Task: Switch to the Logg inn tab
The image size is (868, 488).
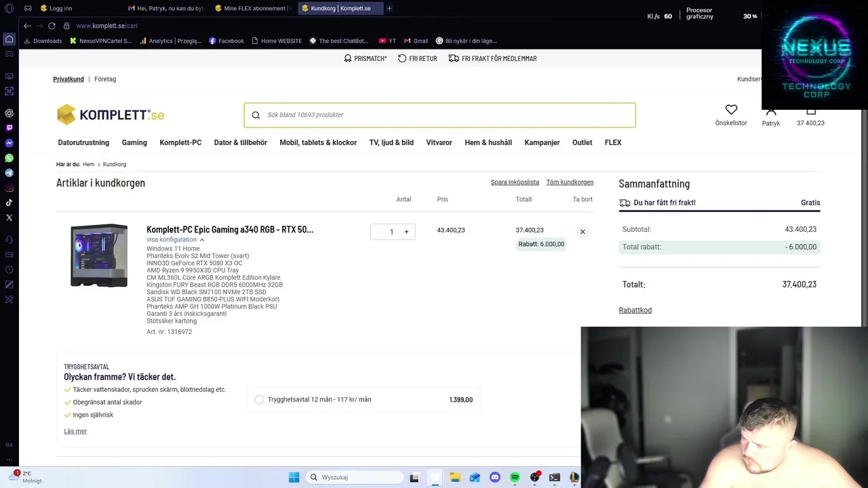Action: pos(76,8)
